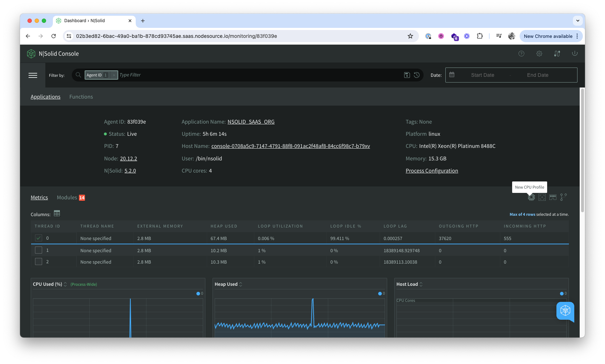Open the console host name link
The height and width of the screenshot is (364, 605).
(x=291, y=146)
